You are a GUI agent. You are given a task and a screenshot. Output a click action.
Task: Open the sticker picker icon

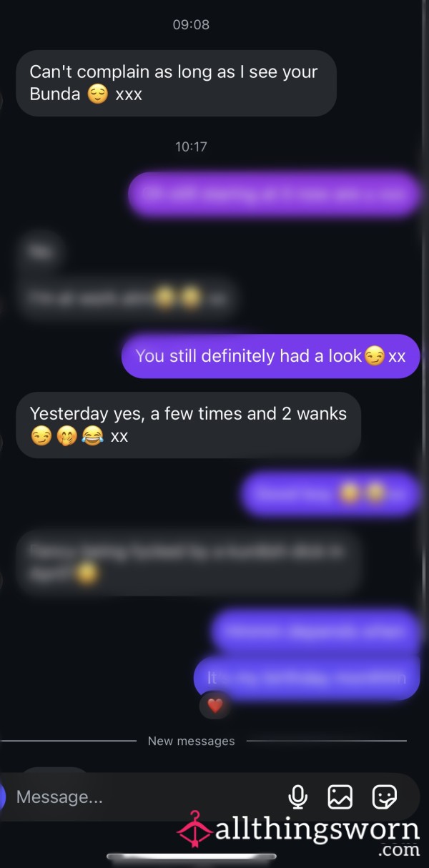[x=385, y=797]
